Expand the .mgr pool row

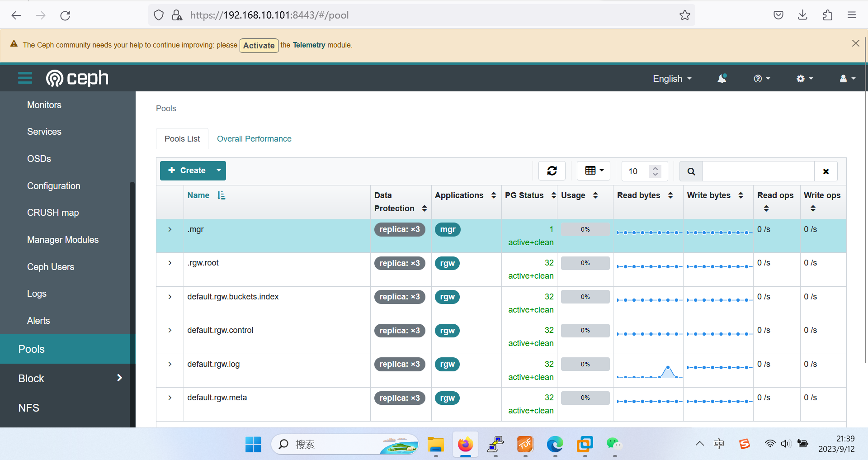170,229
